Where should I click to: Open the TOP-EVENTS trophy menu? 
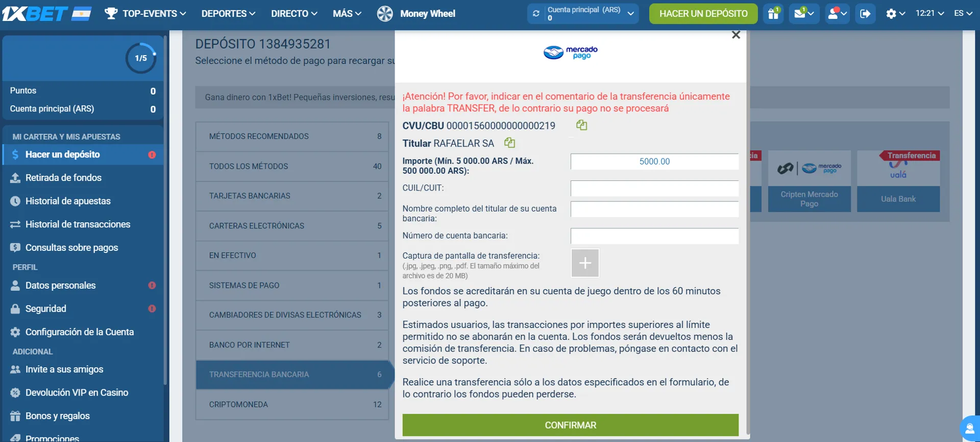(145, 14)
